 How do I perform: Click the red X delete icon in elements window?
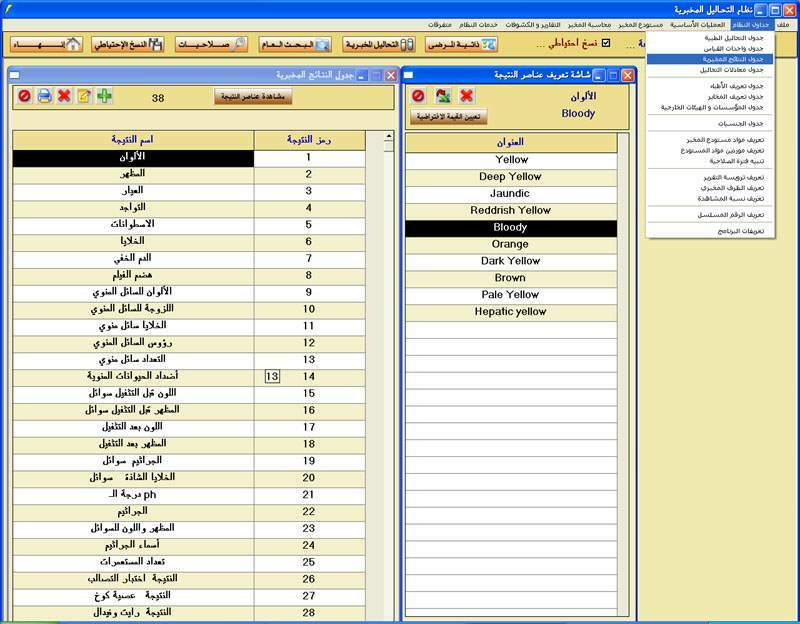click(466, 95)
